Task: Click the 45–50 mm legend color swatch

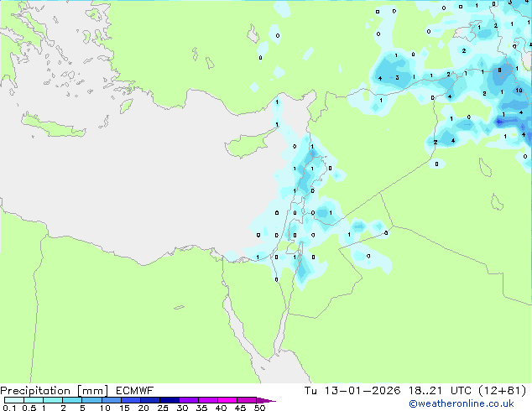Action: click(247, 400)
